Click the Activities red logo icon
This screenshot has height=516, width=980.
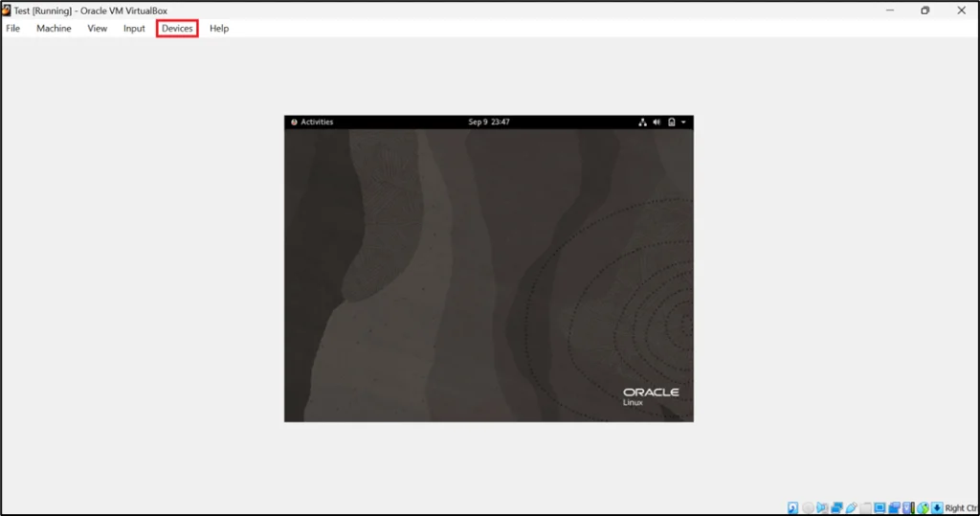click(294, 122)
